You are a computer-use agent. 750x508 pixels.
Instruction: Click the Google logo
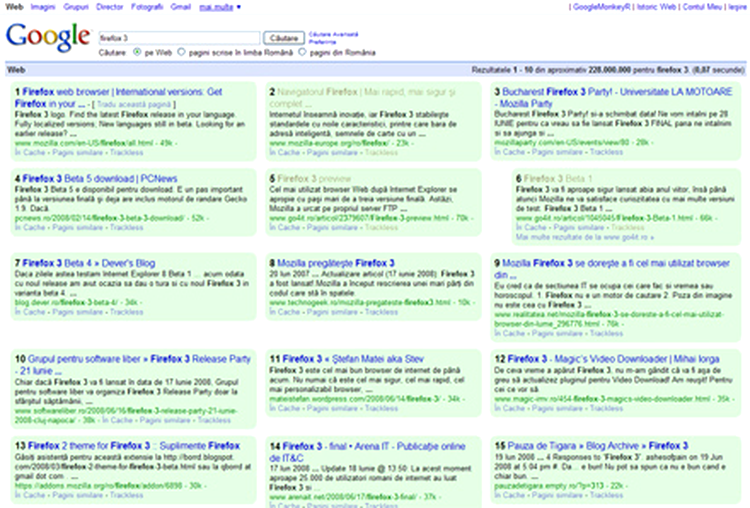click(x=48, y=36)
